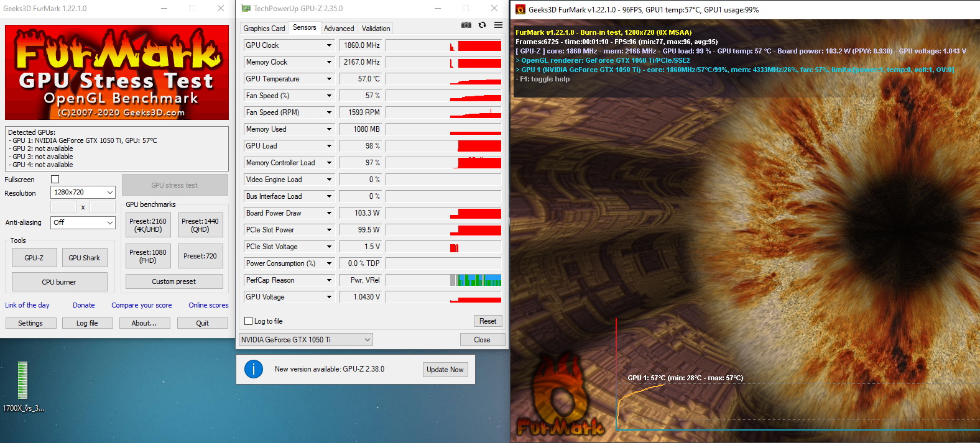Click the FurMark render window title icon
The height and width of the screenshot is (443, 980).
tap(520, 9)
